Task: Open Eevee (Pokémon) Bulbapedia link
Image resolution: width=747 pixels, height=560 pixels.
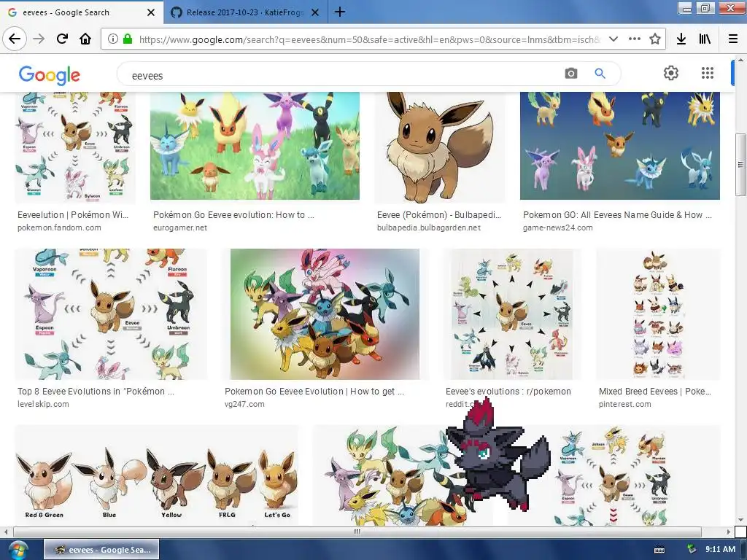Action: point(438,215)
